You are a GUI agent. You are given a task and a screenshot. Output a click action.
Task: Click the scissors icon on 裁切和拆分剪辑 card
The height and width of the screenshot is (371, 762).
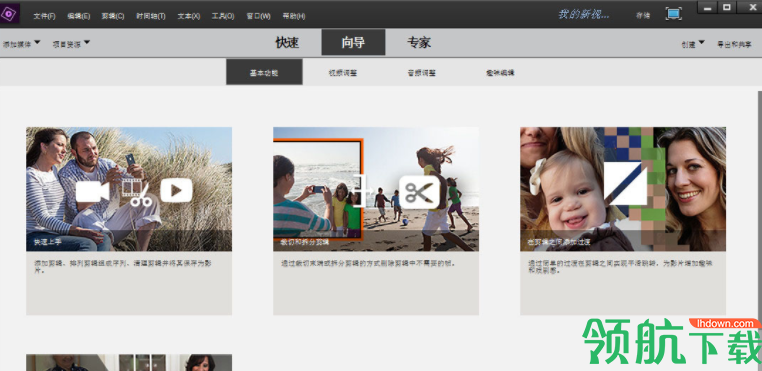[419, 193]
